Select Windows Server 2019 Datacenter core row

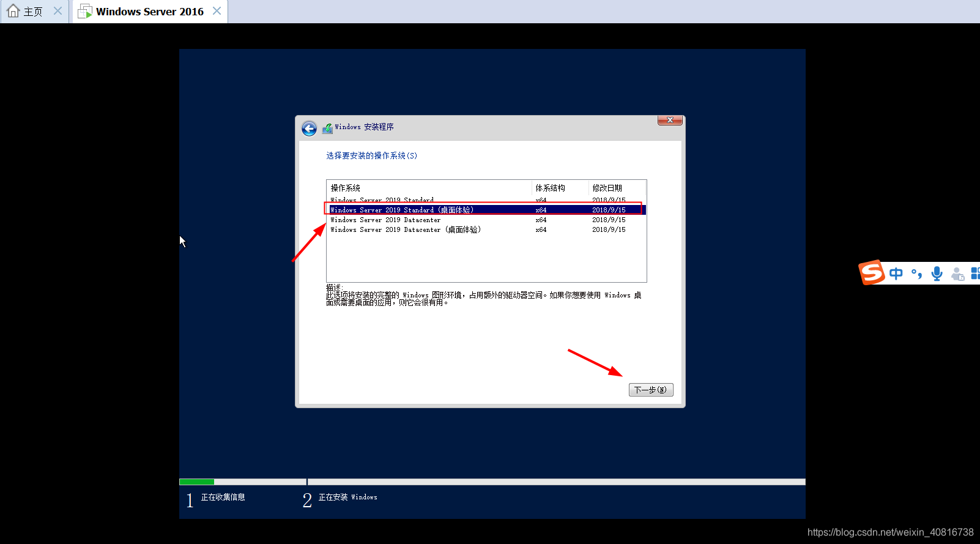[486, 220]
